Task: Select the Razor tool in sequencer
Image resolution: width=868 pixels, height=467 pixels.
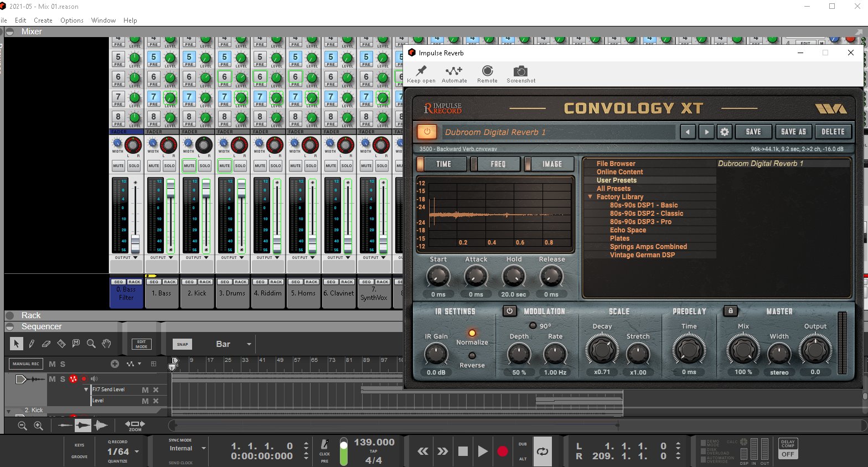Action: tap(61, 344)
